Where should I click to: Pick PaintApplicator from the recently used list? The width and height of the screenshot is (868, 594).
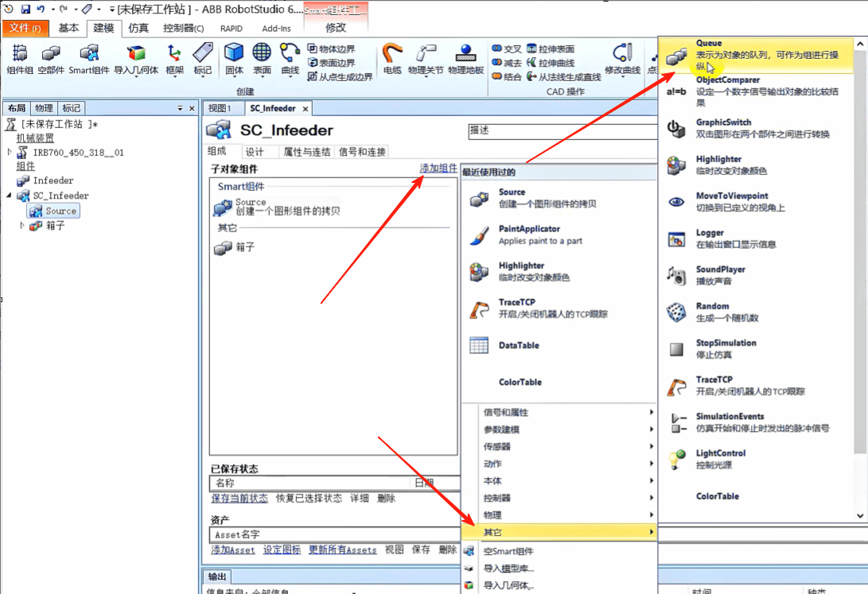(559, 235)
